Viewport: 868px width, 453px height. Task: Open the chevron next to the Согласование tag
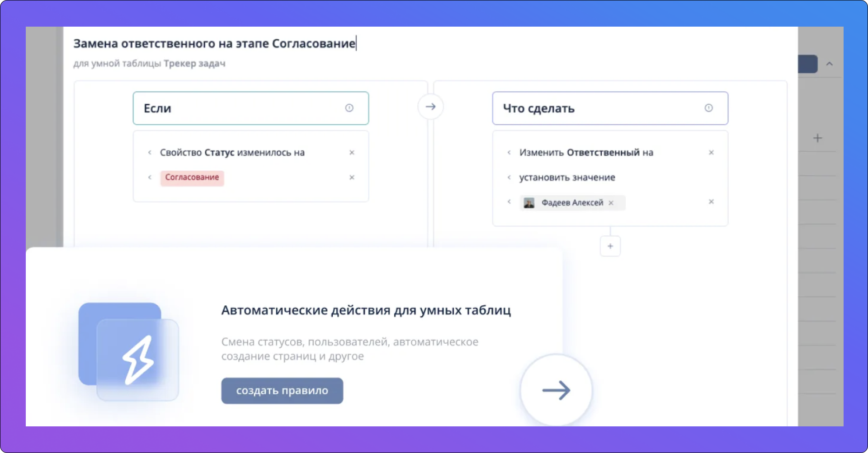coord(150,177)
